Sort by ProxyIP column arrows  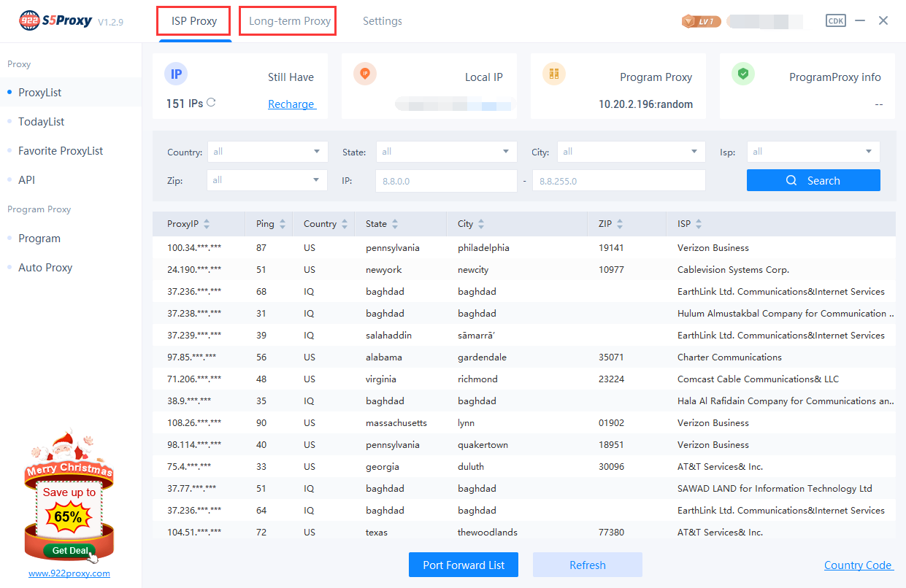207,224
